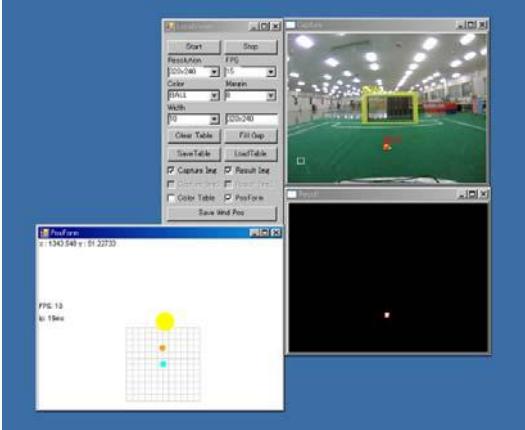The height and width of the screenshot is (430, 525).
Task: Click the text field right of Width dropdown
Action: (251, 119)
